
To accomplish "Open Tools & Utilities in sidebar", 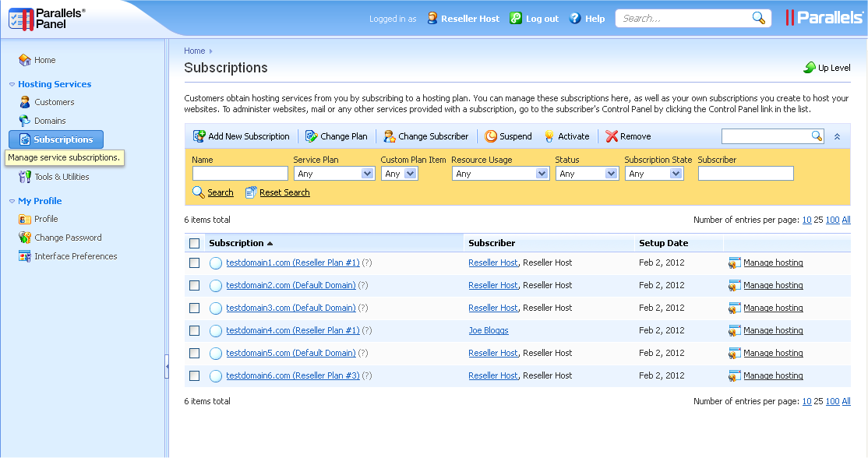I will coord(62,177).
